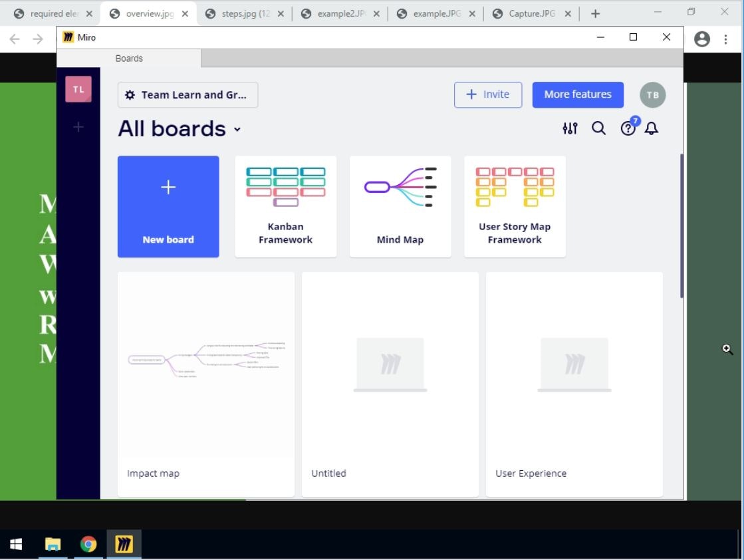This screenshot has height=560, width=744.
Task: Choose User Story Map Framework template
Action: coord(515,206)
